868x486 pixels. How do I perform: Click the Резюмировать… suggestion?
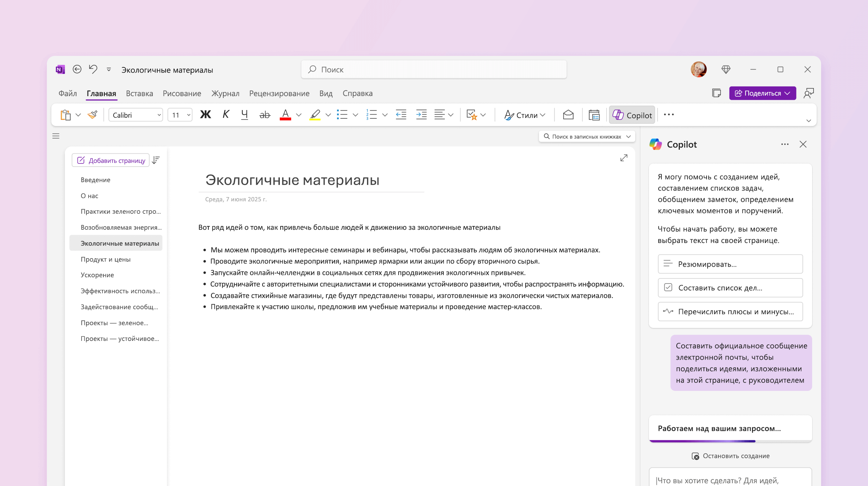tap(730, 264)
